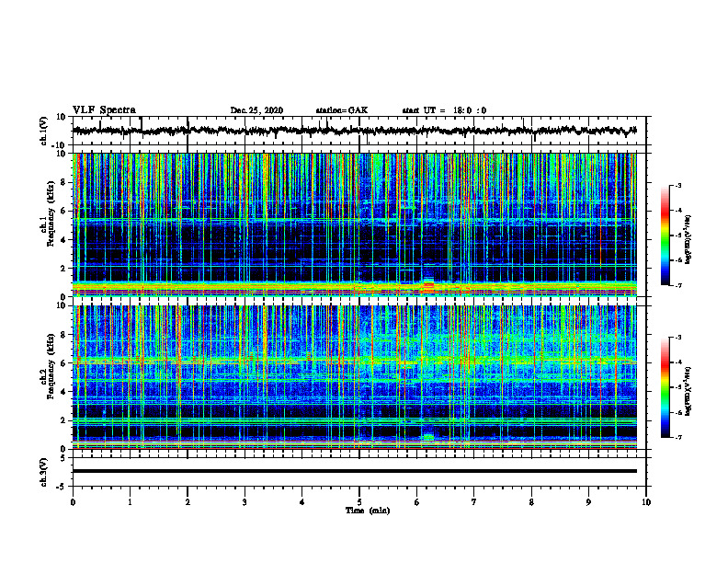
Task: Click the date text "Dec. 25, 2020"
Action: coord(256,110)
